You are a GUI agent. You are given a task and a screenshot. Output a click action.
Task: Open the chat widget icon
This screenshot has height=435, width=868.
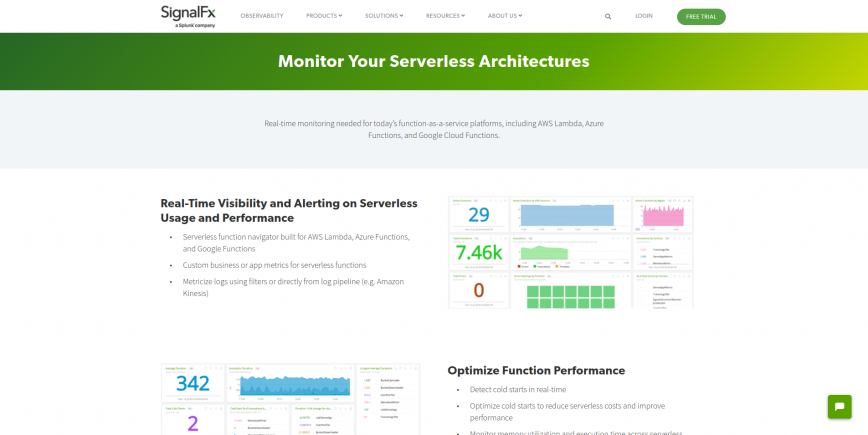839,407
